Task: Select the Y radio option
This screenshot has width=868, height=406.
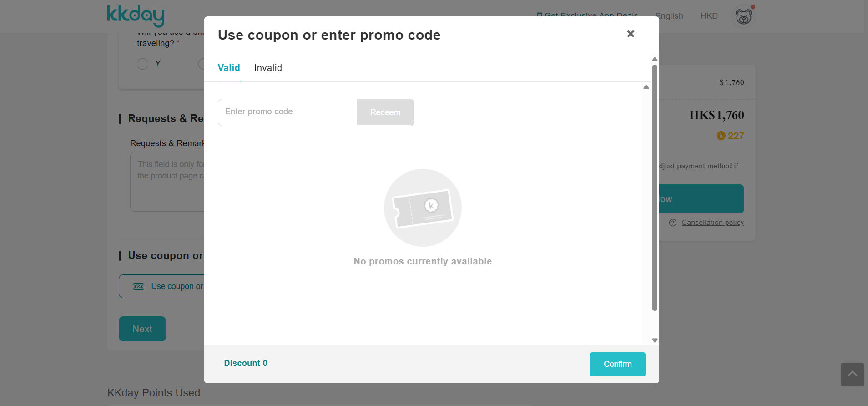Action: click(142, 64)
